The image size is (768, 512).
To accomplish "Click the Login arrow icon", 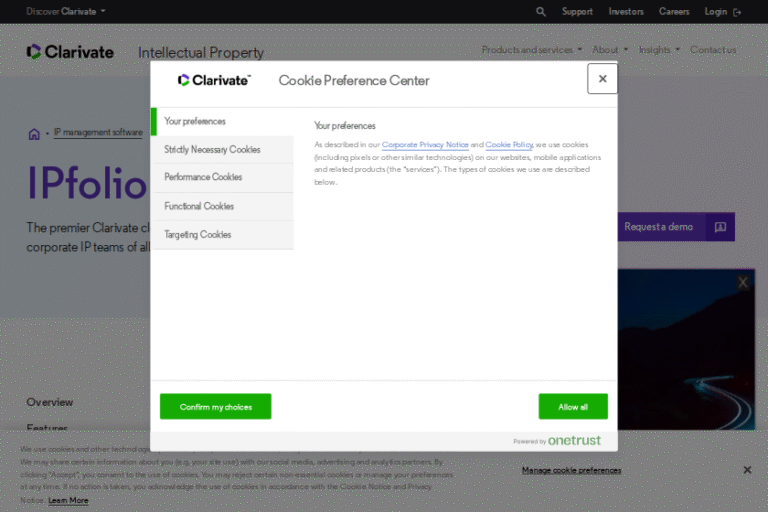I will 737,12.
